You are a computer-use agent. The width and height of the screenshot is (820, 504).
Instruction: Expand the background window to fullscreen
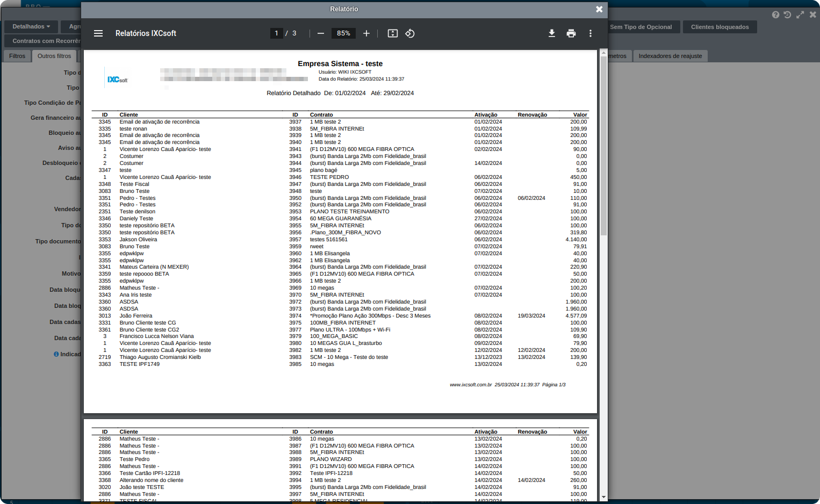[x=800, y=15]
